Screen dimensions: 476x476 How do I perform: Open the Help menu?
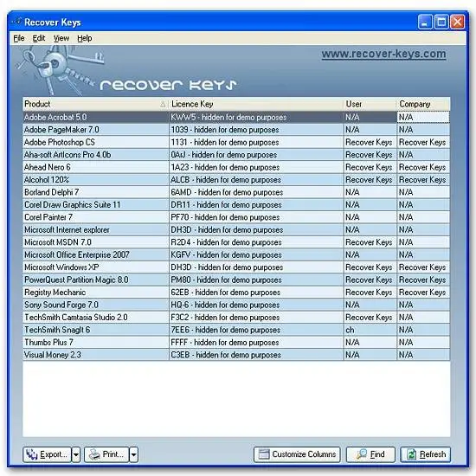tap(85, 38)
